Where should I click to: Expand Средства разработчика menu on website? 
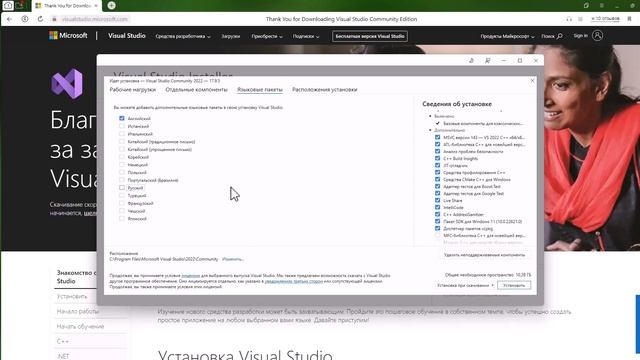pos(183,36)
